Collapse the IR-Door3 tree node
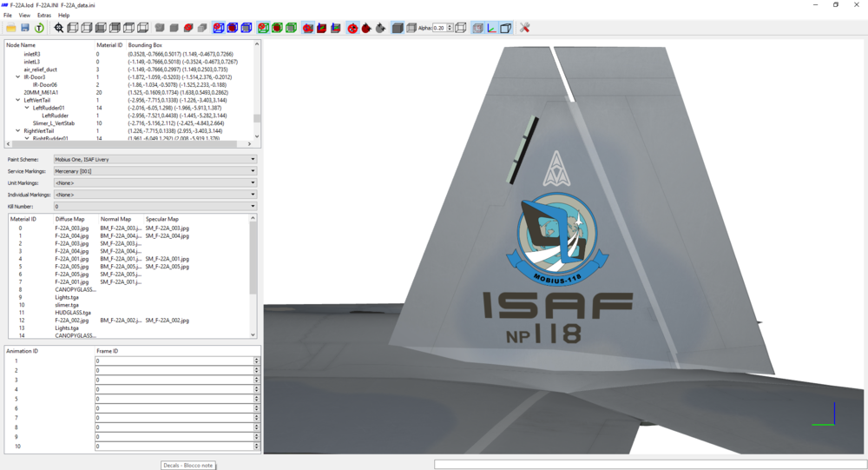The height and width of the screenshot is (470, 868). (17, 77)
